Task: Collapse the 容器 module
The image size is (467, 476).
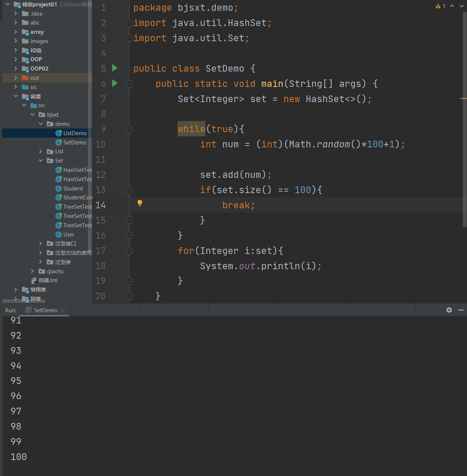Action: [x=16, y=96]
